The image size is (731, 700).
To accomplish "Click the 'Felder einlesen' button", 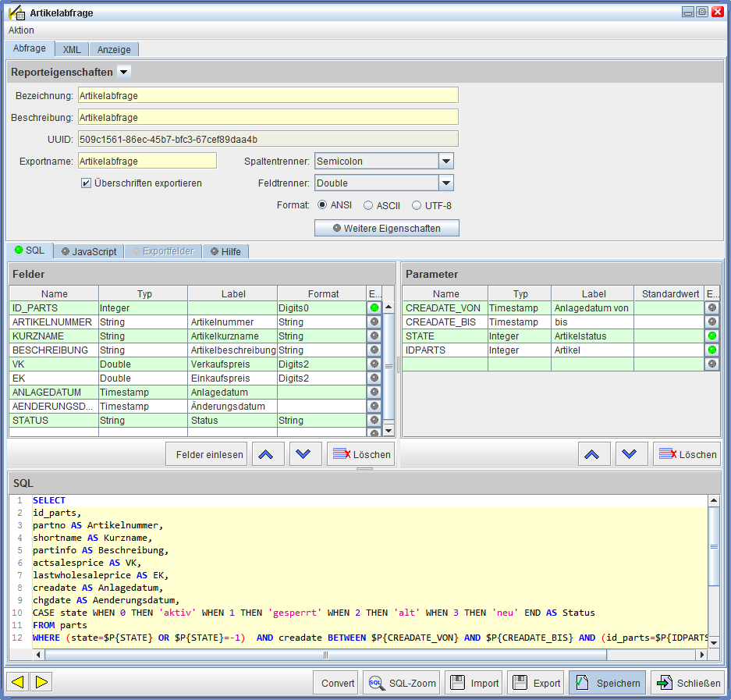I will pos(207,454).
